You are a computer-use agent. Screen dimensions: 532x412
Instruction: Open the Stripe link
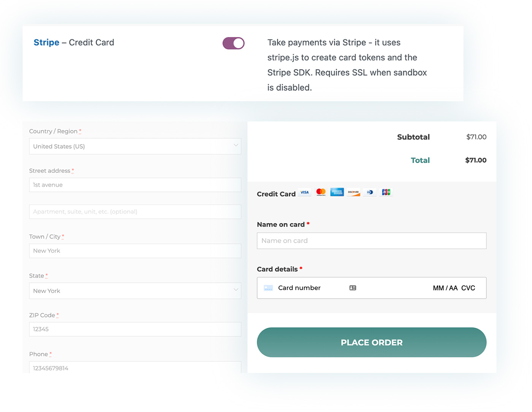[x=46, y=43]
